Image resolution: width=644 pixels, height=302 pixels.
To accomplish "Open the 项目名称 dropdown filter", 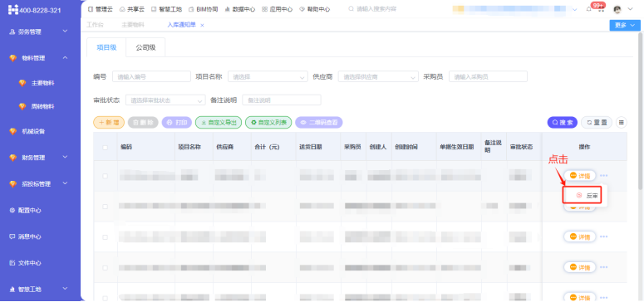I will pyautogui.click(x=268, y=76).
